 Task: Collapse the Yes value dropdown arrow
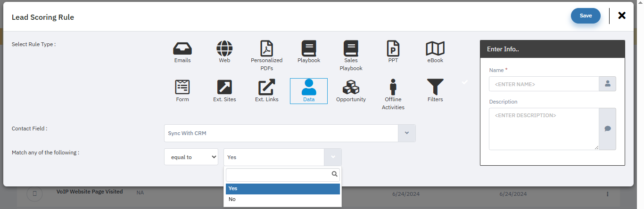pos(333,157)
